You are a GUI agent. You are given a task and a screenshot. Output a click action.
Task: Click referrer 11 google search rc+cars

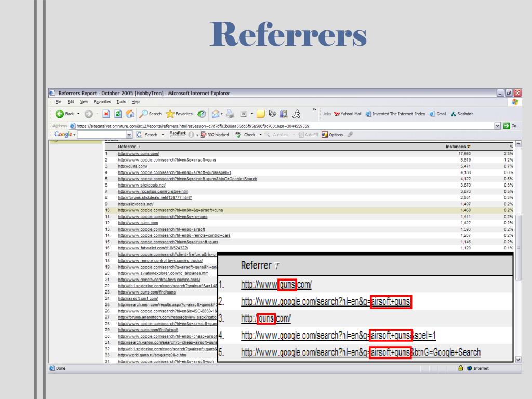point(163,217)
